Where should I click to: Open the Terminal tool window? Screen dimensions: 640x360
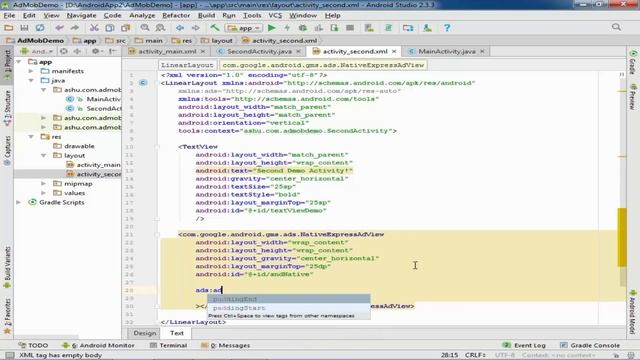click(168, 345)
